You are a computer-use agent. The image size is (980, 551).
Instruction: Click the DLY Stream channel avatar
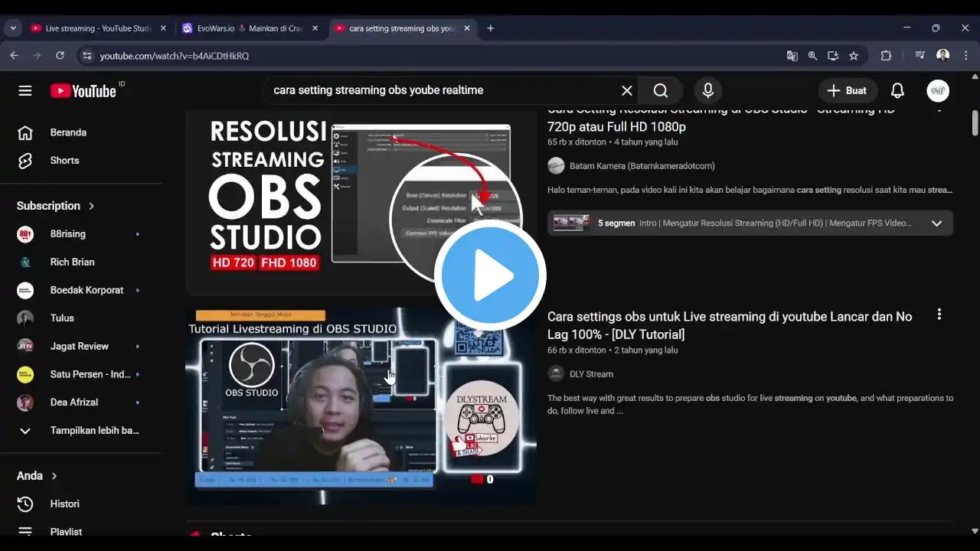[x=557, y=373]
